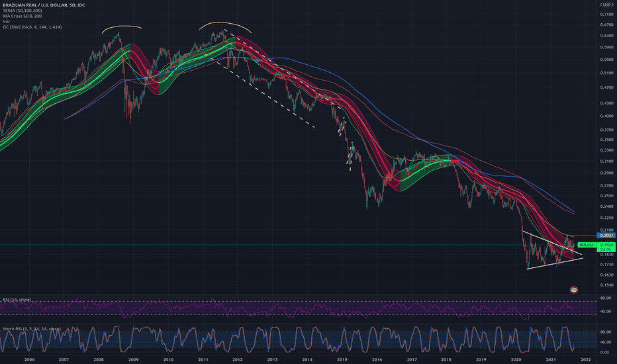Click the 2009 year label on time axis
This screenshot has width=617, height=364.
click(133, 359)
